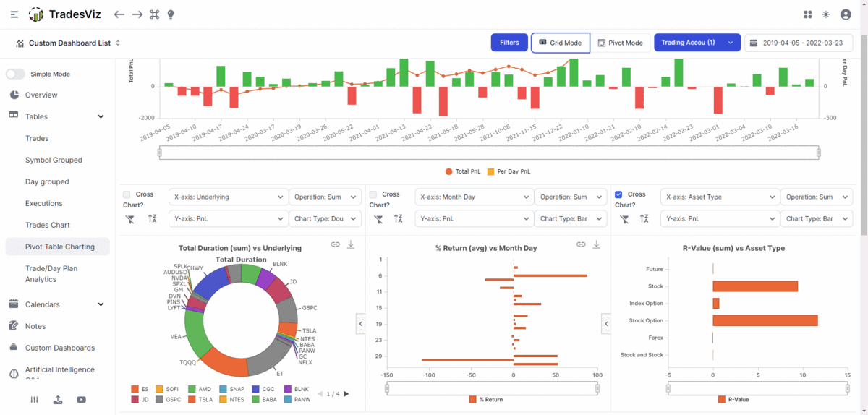Go to next pie legend page
This screenshot has width=868, height=415.
click(346, 394)
